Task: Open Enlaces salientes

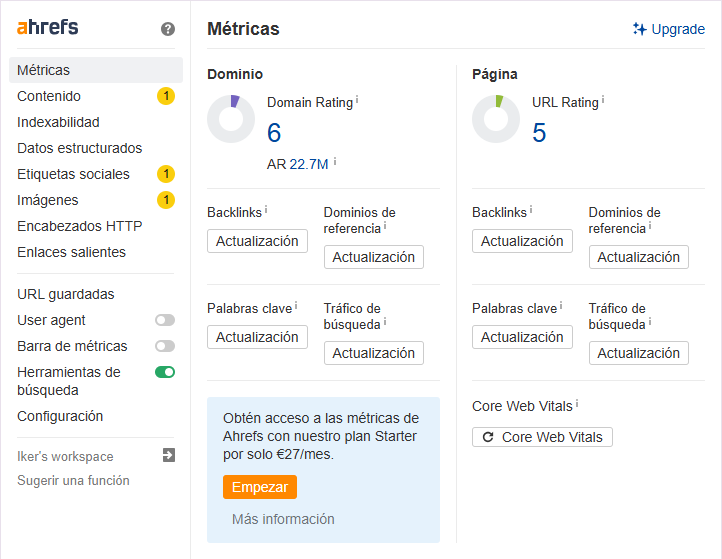Action: tap(71, 252)
